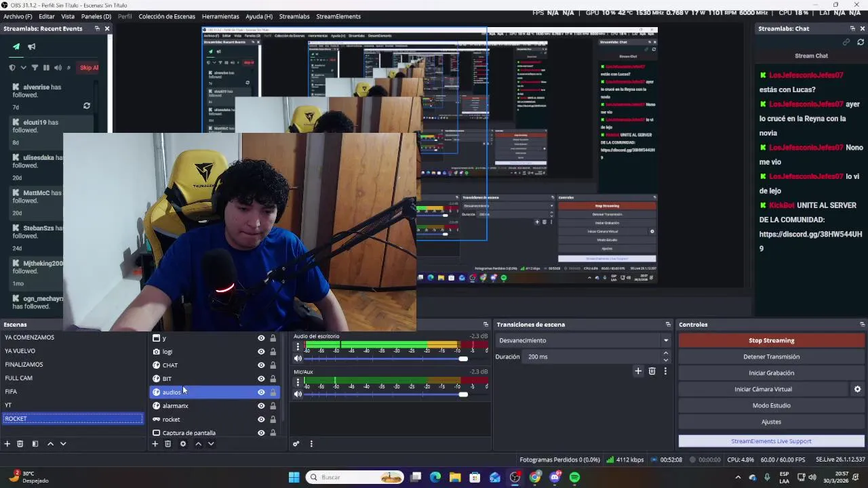Open Discord from the taskbar
The width and height of the screenshot is (868, 488).
555,477
